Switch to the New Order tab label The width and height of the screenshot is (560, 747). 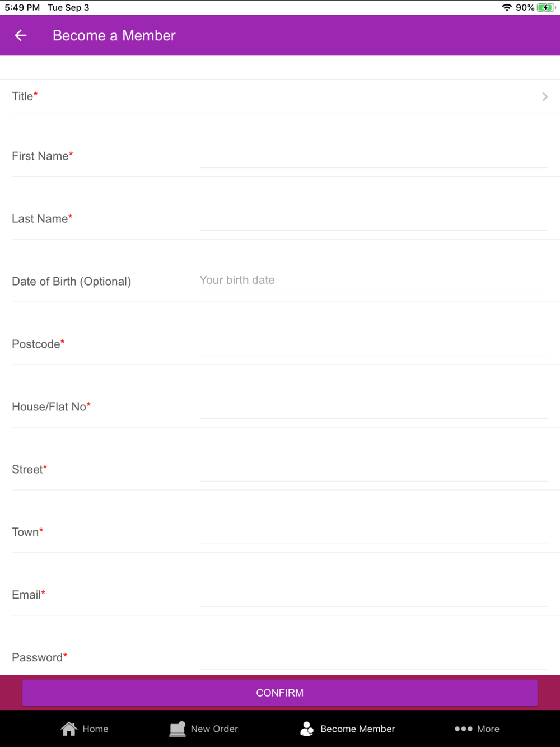click(x=214, y=729)
